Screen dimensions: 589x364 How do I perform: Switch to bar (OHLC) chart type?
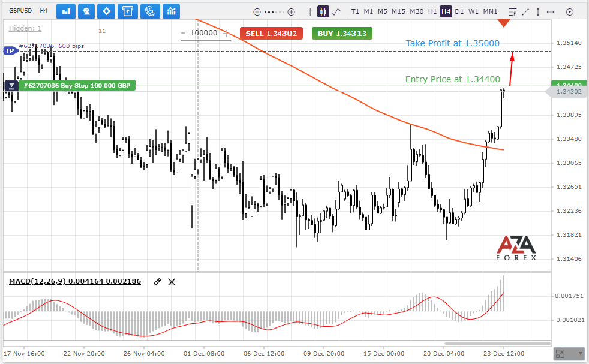[x=310, y=12]
